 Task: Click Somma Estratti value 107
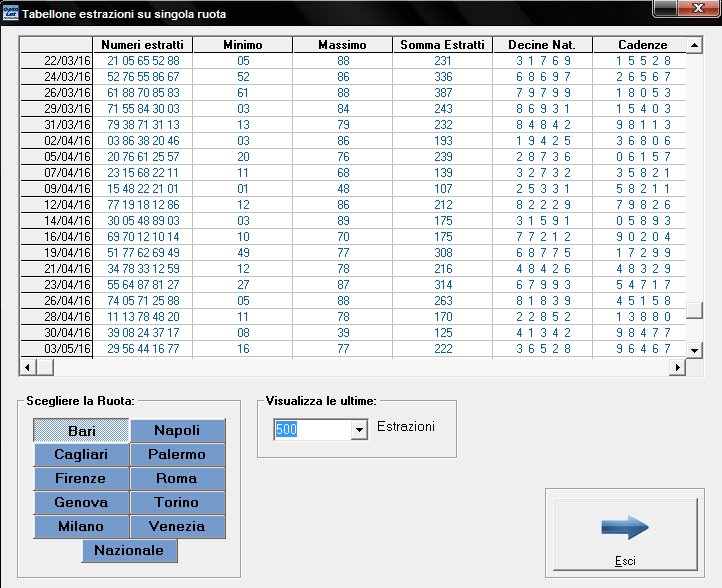[x=443, y=189]
